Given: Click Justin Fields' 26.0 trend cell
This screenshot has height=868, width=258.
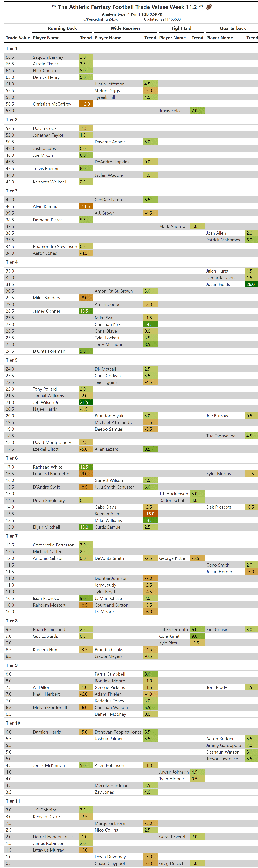Looking at the screenshot, I should point(252,284).
